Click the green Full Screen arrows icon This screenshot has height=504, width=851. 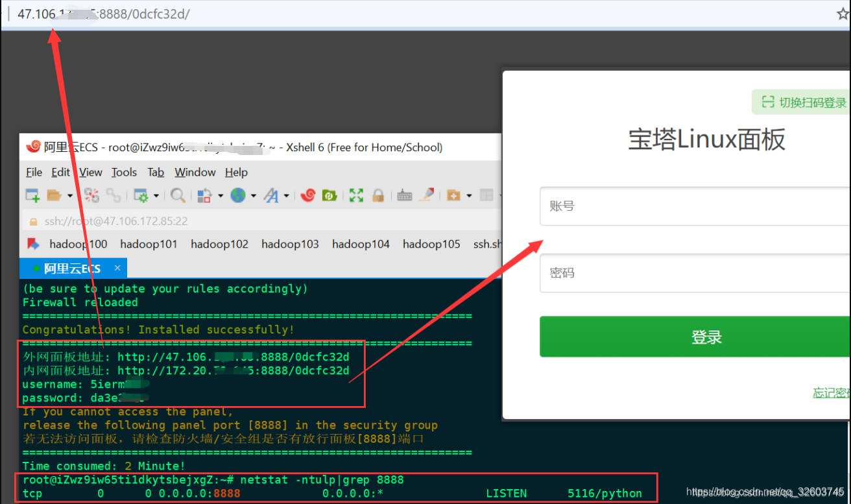click(x=356, y=195)
